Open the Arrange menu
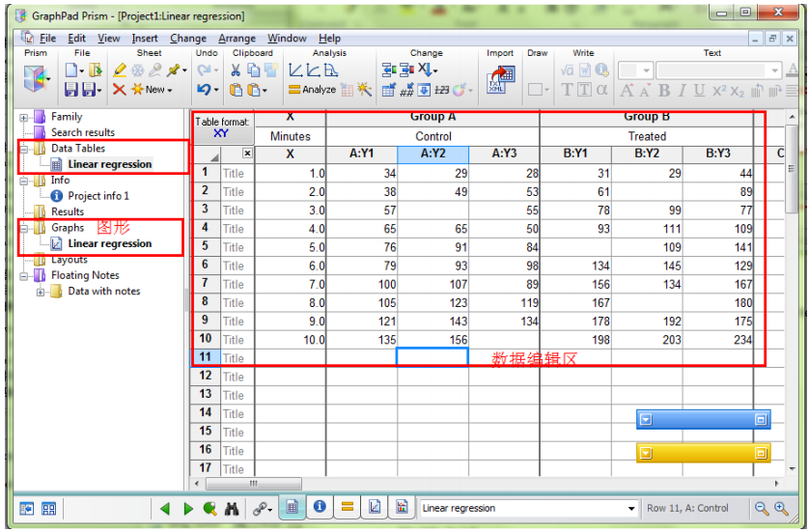 pyautogui.click(x=237, y=39)
